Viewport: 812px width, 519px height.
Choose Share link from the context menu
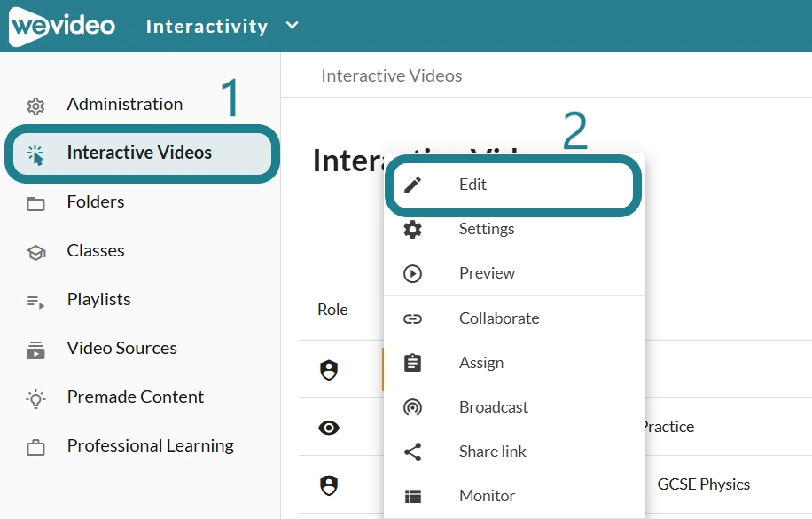515,452
